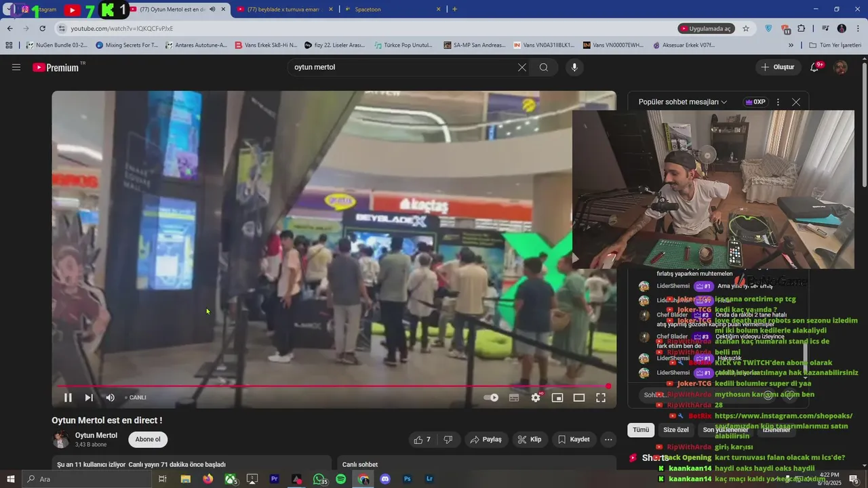Dislike the video with thumbs down
868x488 pixels.
point(448,439)
